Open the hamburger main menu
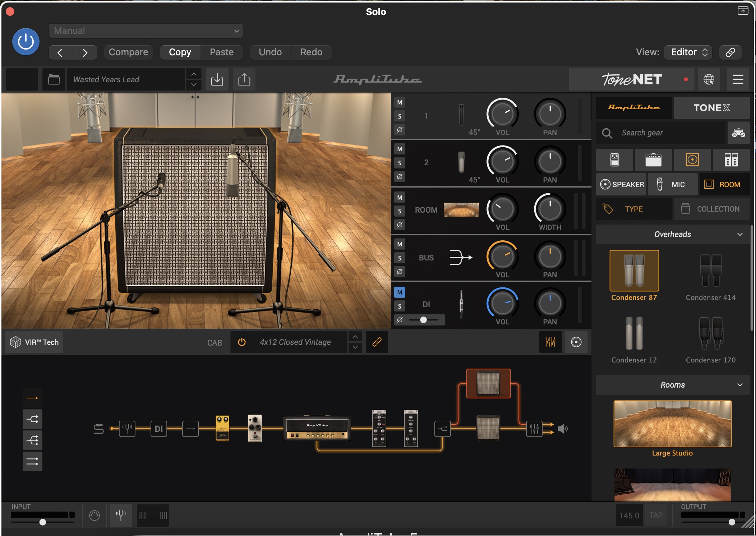This screenshot has height=536, width=756. coord(738,79)
